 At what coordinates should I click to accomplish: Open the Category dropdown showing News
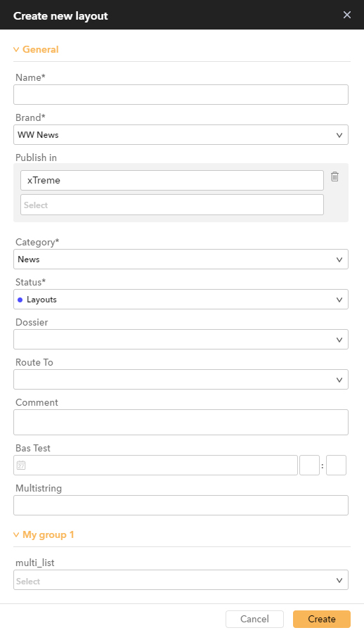pyautogui.click(x=181, y=259)
